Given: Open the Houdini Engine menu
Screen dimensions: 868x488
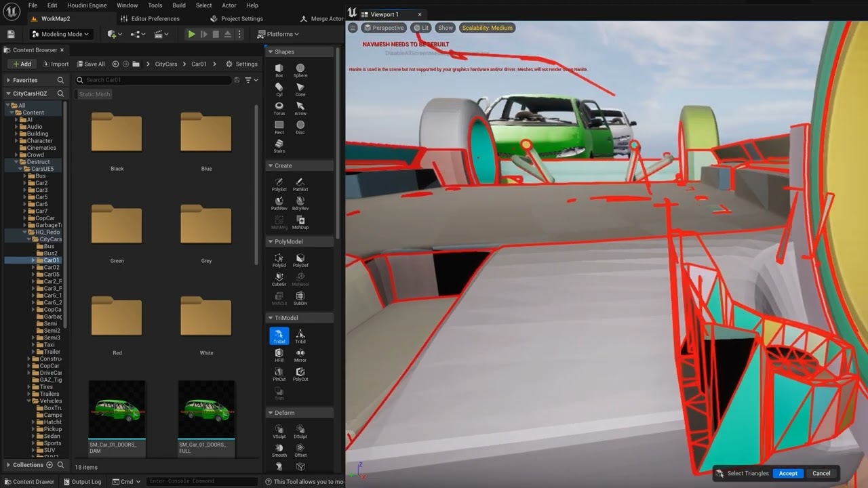Looking at the screenshot, I should [86, 5].
